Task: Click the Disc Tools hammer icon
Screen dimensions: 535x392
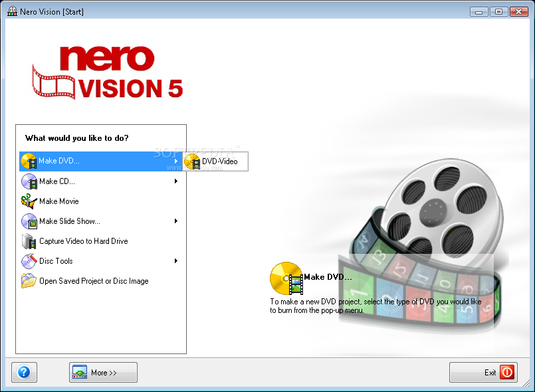Action: click(29, 261)
